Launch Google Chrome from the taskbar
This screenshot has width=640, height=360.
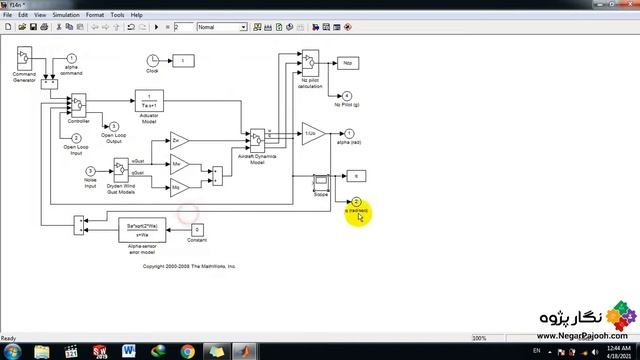tap(188, 351)
